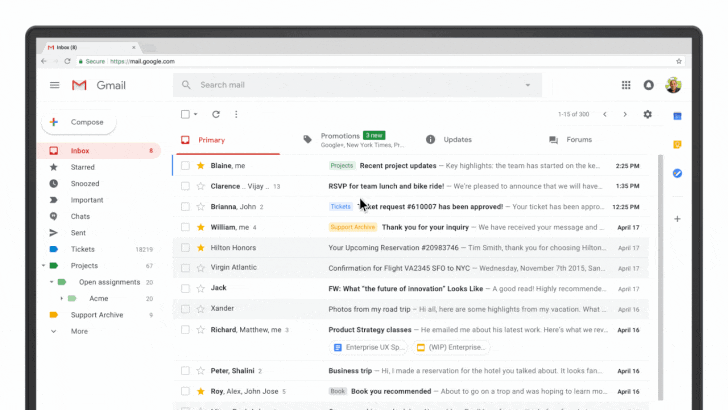Expand the Acme sublabel

[61, 299]
